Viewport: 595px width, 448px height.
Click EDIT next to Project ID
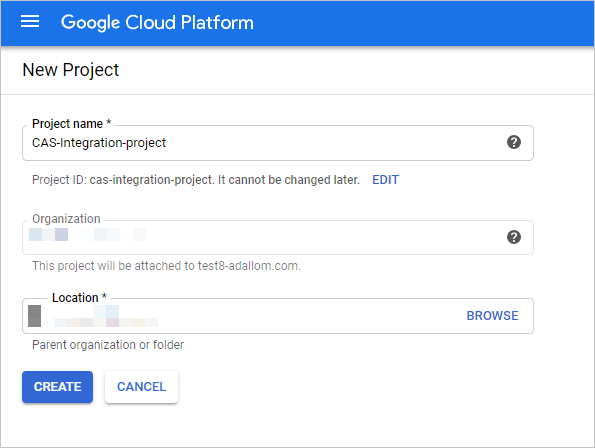[x=385, y=180]
